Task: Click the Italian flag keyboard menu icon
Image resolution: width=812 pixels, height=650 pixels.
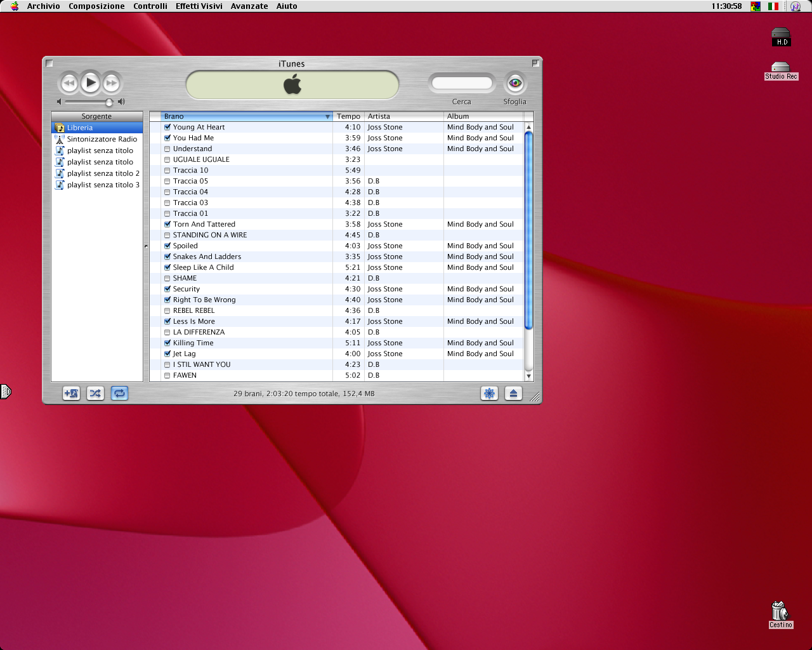Action: [773, 6]
